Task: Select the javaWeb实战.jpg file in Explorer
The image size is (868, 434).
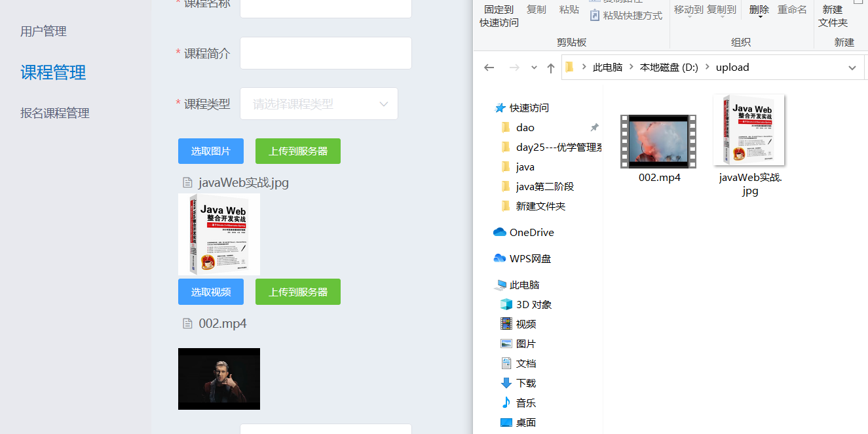Action: click(750, 146)
